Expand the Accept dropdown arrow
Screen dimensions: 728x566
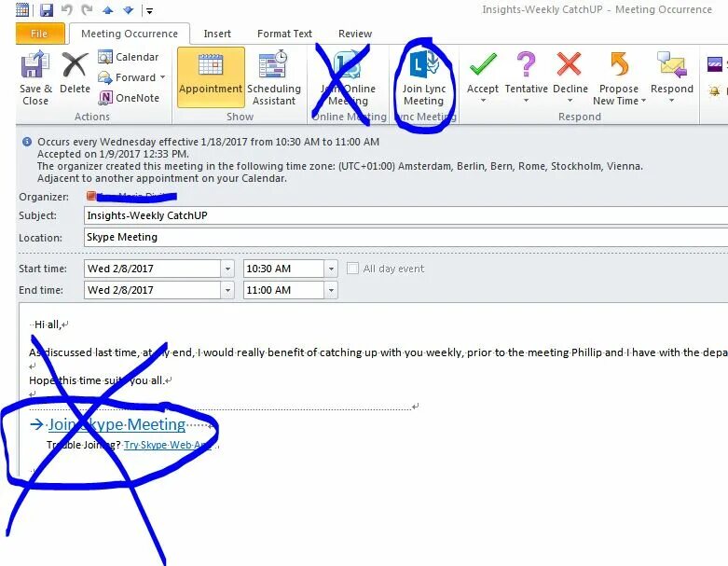[x=483, y=101]
